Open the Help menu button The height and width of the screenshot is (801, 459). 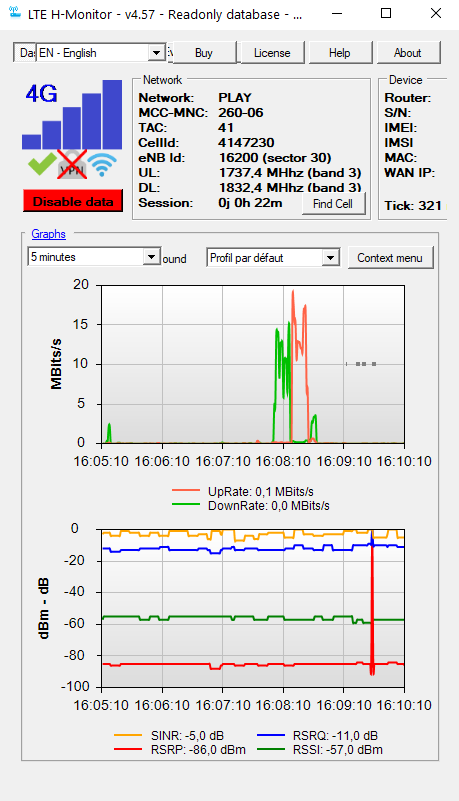point(340,53)
